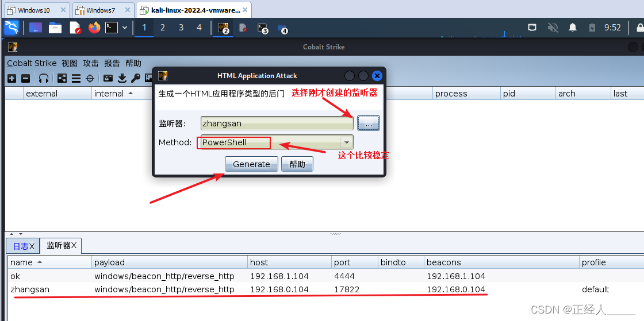Switch to Cobalt Strike task icon 2
This screenshot has height=321, width=644.
[224, 28]
